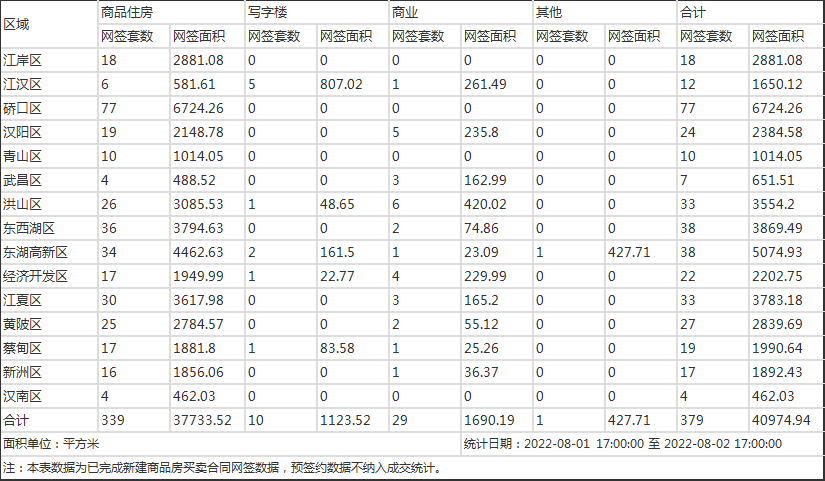Select the 蔡甸区 row label
The width and height of the screenshot is (825, 481).
[22, 348]
